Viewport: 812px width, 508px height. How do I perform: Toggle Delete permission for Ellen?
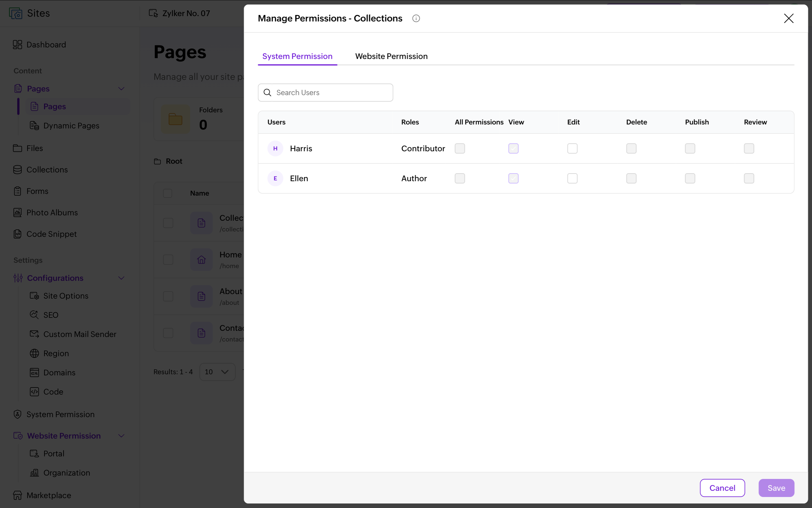[631, 178]
